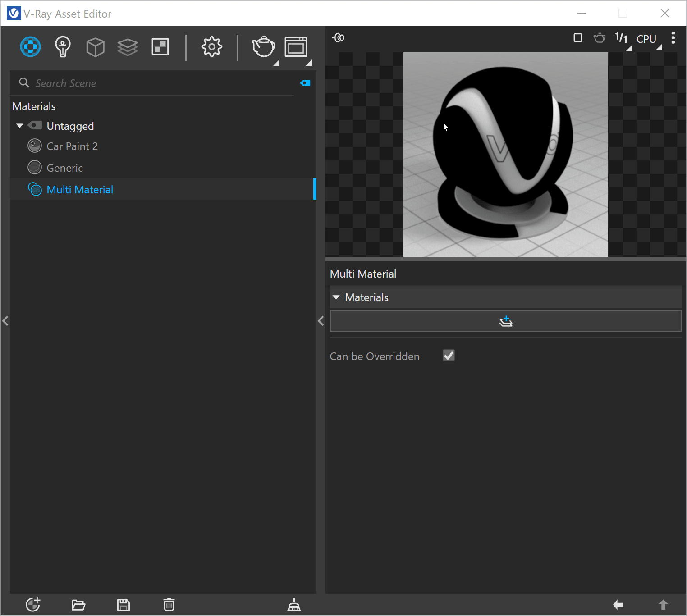Import asset file using folder icon
The width and height of the screenshot is (687, 616).
point(78,605)
